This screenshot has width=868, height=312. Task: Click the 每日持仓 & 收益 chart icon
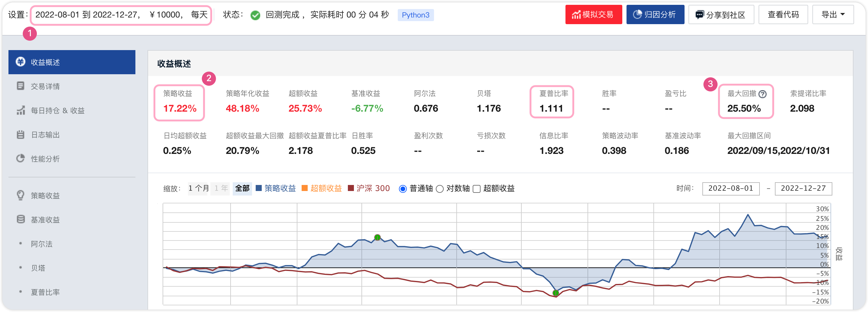click(x=21, y=110)
